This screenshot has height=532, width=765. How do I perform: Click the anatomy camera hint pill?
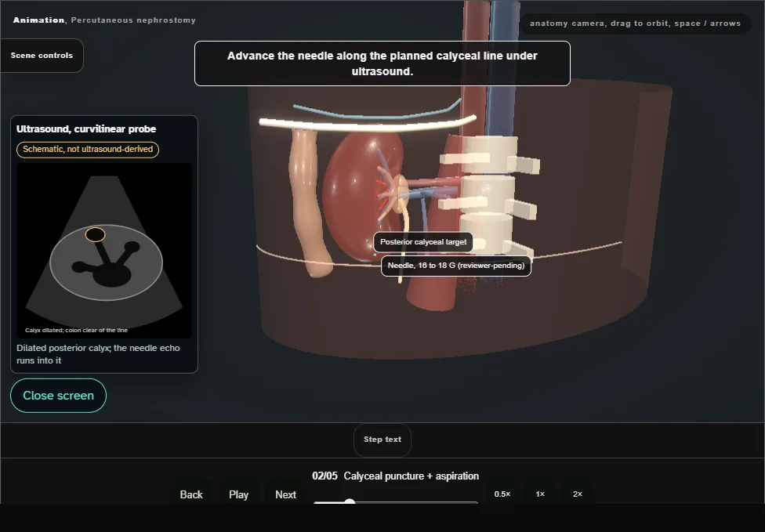click(635, 24)
